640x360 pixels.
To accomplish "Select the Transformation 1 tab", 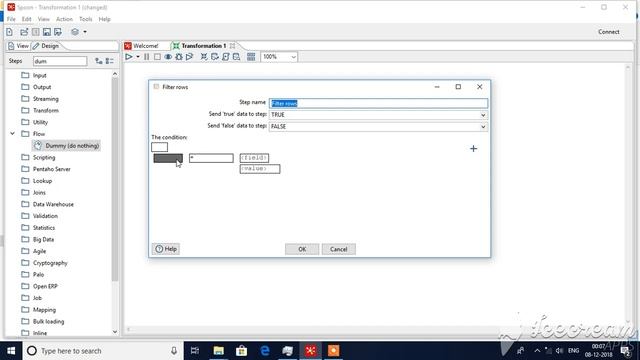I will (x=200, y=46).
